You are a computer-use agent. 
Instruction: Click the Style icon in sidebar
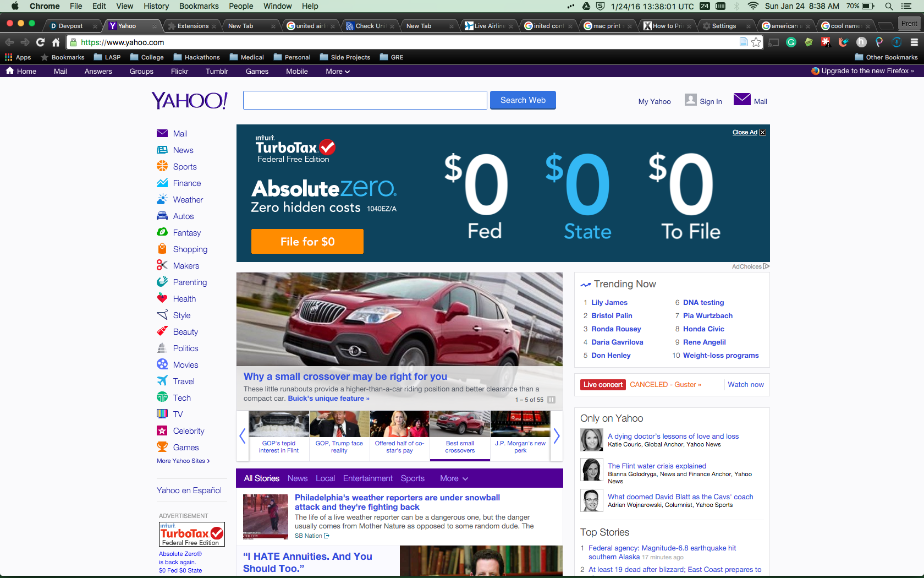[x=162, y=315]
